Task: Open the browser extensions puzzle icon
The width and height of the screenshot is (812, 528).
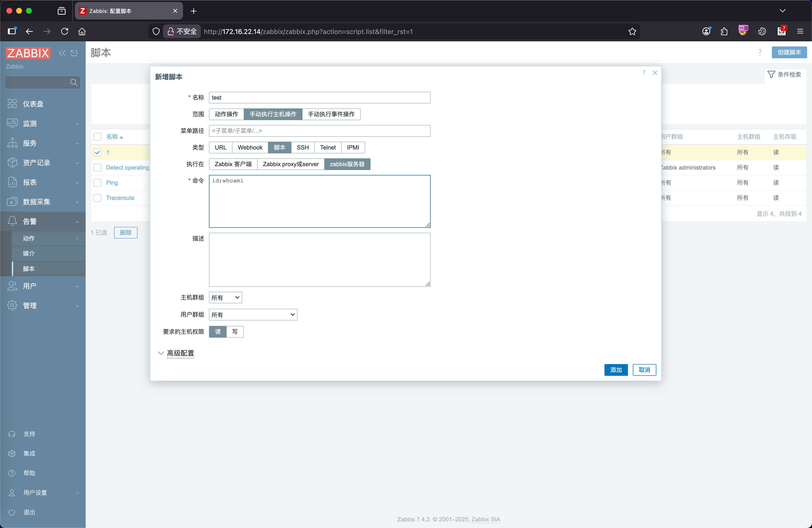Action: [x=724, y=31]
